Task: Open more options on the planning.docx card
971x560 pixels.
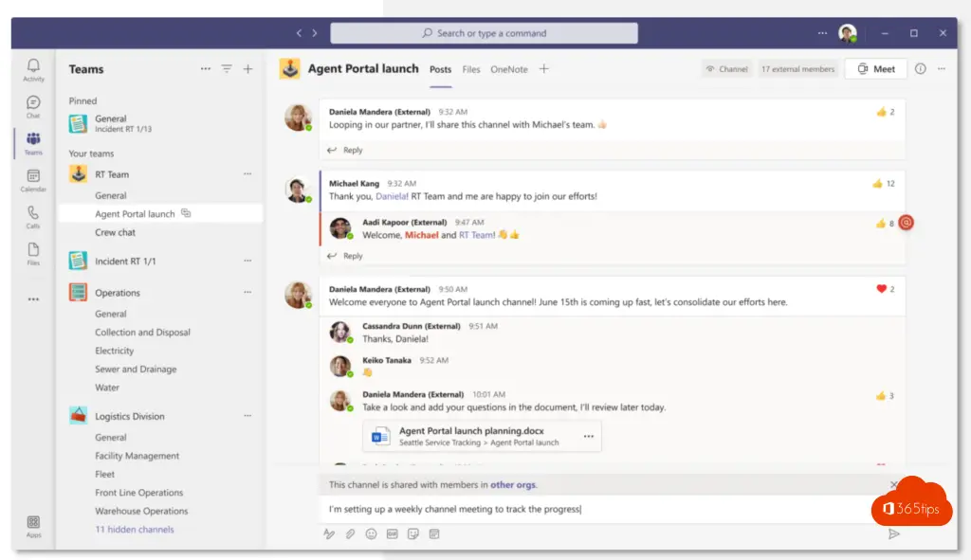Action: coord(588,436)
